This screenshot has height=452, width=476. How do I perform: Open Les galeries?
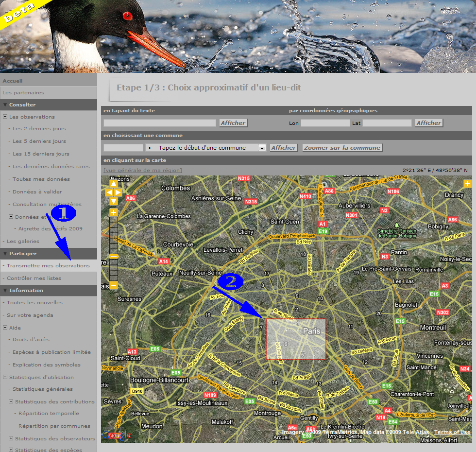[x=23, y=242]
